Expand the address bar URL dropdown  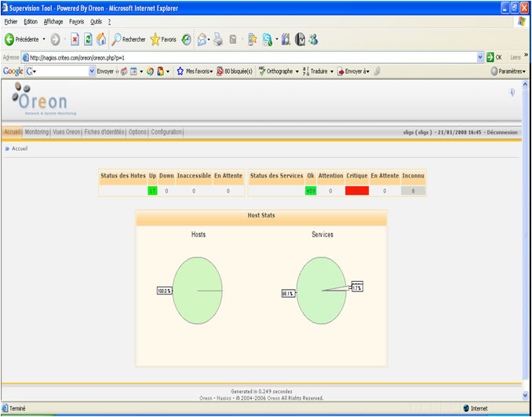pos(480,57)
